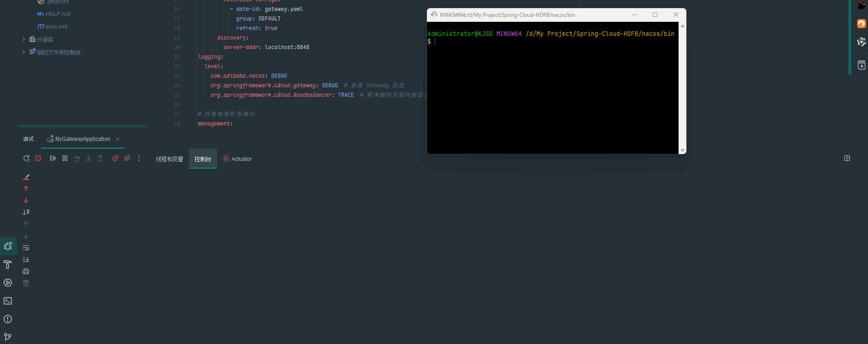This screenshot has height=344, width=868.
Task: Toggle Soft-Wrap in the console sidebar
Action: click(x=26, y=248)
